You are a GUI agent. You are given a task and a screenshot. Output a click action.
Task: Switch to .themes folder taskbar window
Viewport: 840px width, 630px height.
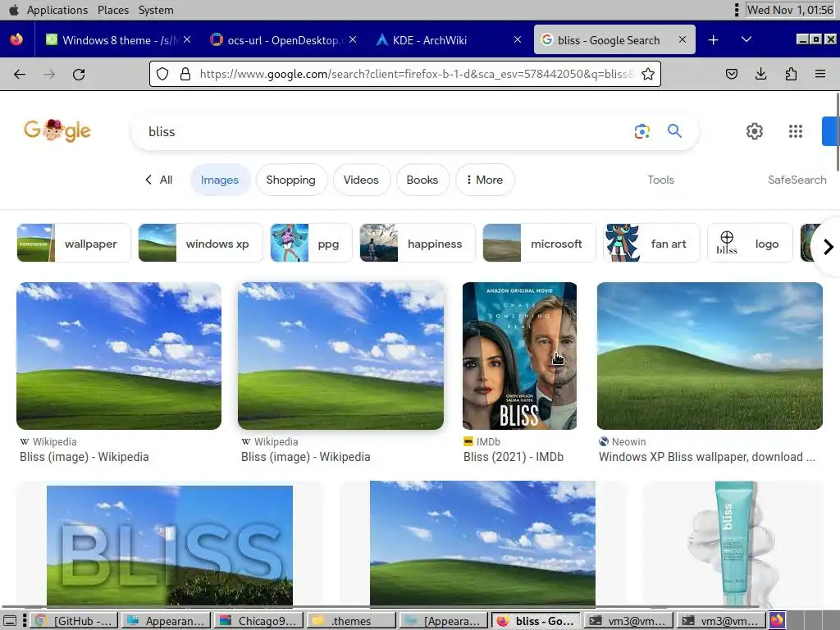click(351, 621)
